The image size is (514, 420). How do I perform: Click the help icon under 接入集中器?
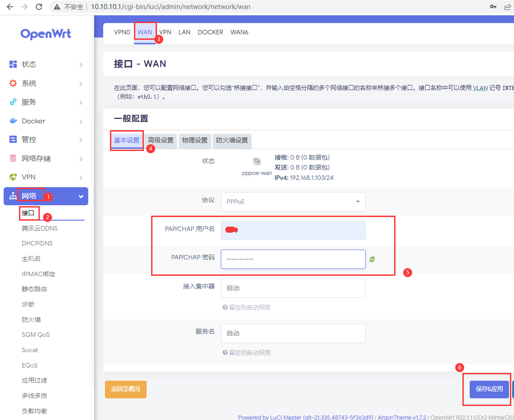pos(225,307)
